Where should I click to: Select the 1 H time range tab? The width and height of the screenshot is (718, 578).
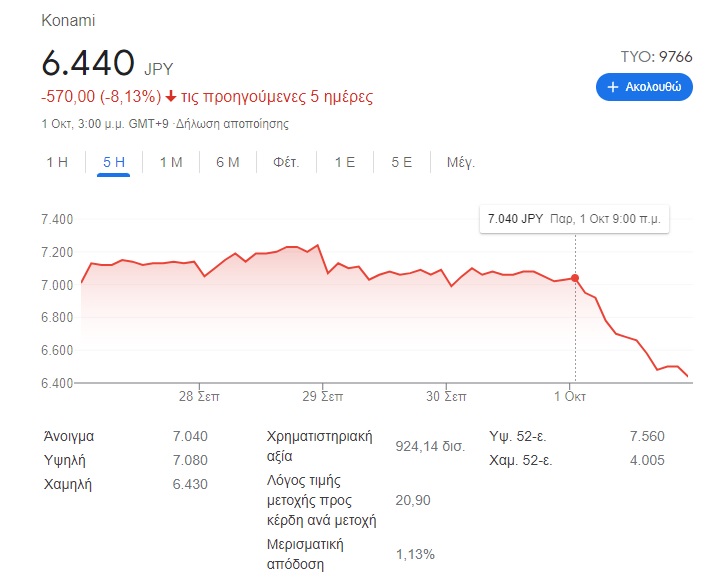[57, 162]
